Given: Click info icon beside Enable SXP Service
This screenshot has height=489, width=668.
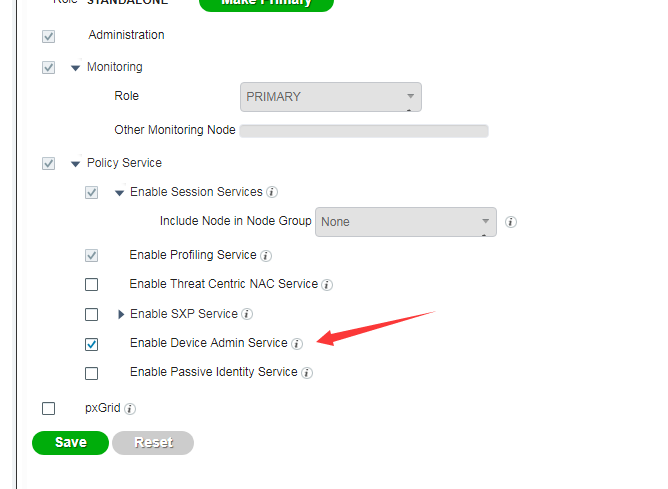Looking at the screenshot, I should 247,314.
